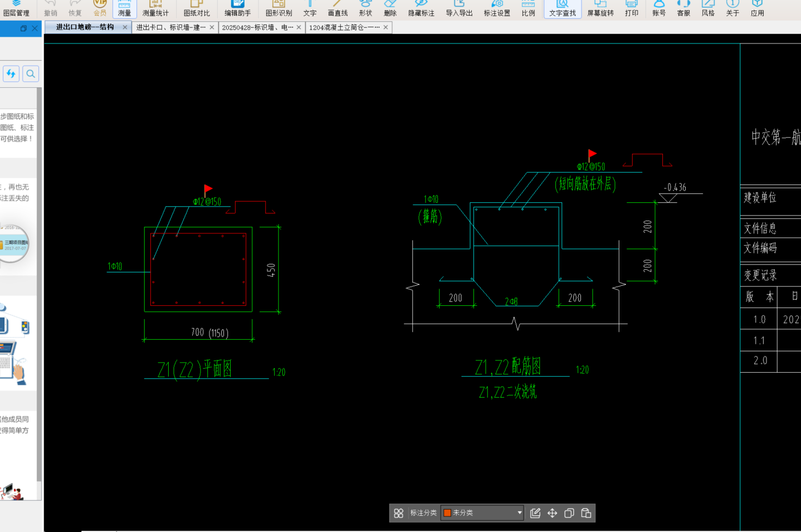Click the 文件编码 title block cell
This screenshot has height=532, width=801.
point(760,247)
